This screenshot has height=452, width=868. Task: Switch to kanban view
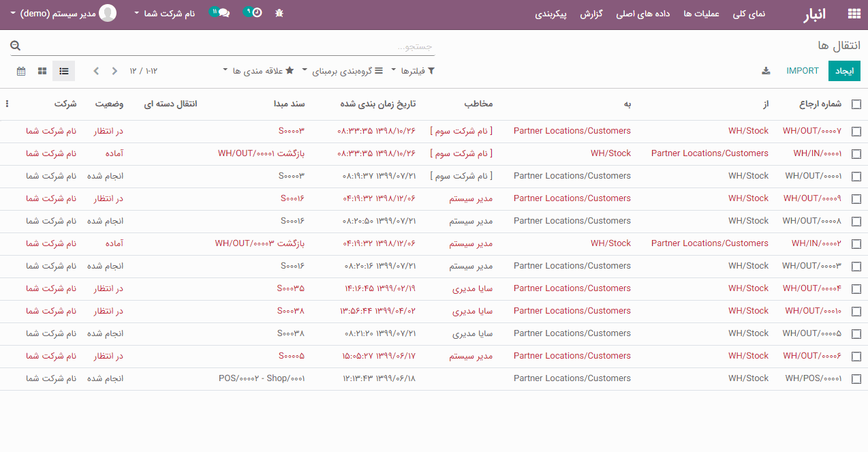coord(42,71)
